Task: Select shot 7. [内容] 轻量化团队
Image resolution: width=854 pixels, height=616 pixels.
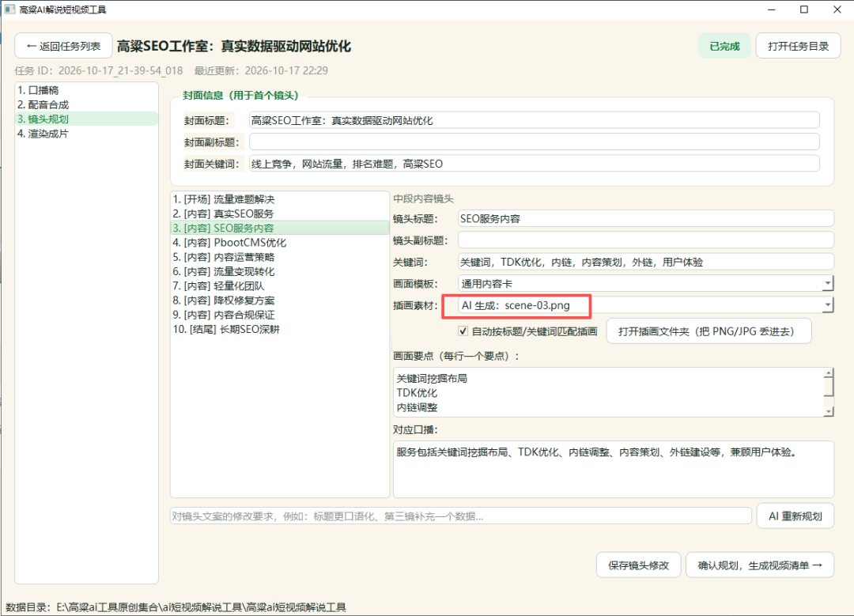Action: tap(280, 285)
